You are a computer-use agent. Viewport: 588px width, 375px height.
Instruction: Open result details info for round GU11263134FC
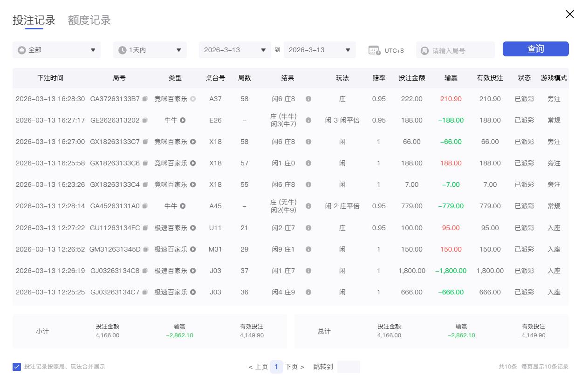(308, 228)
